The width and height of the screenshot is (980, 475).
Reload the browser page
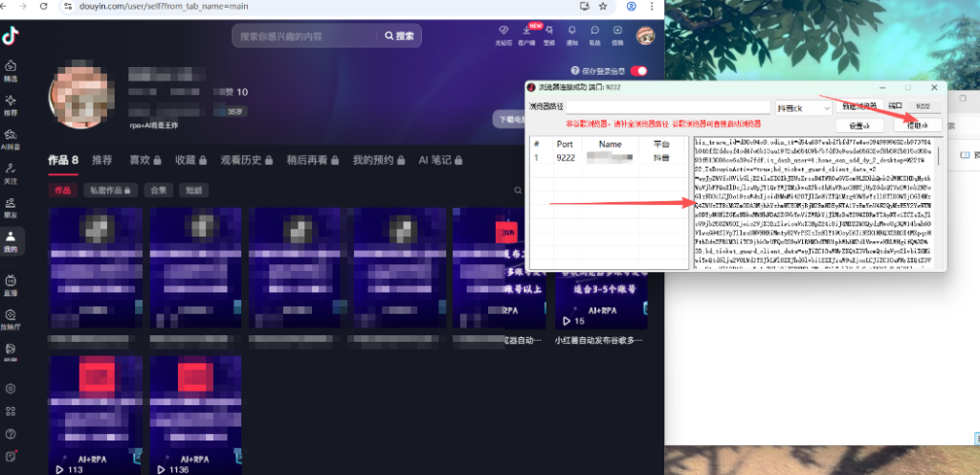(x=43, y=6)
